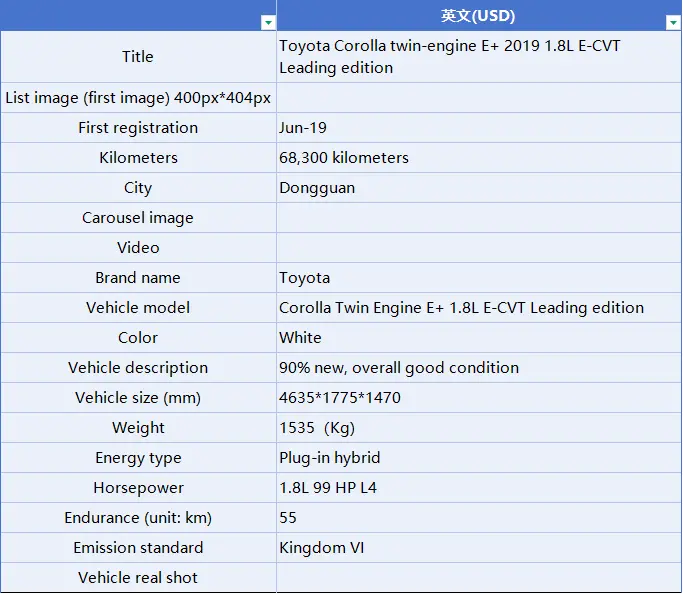Select the Kilometers label cell
The width and height of the screenshot is (683, 594).
click(138, 158)
